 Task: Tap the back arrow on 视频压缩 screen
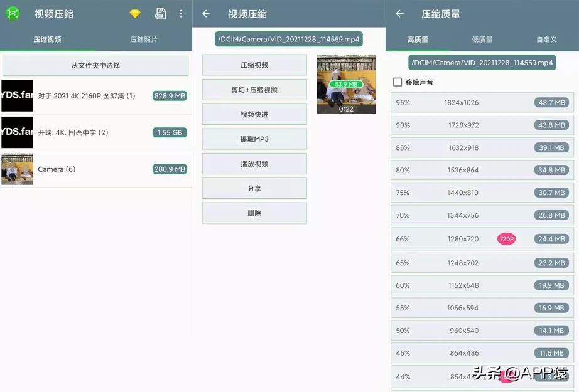pos(208,13)
